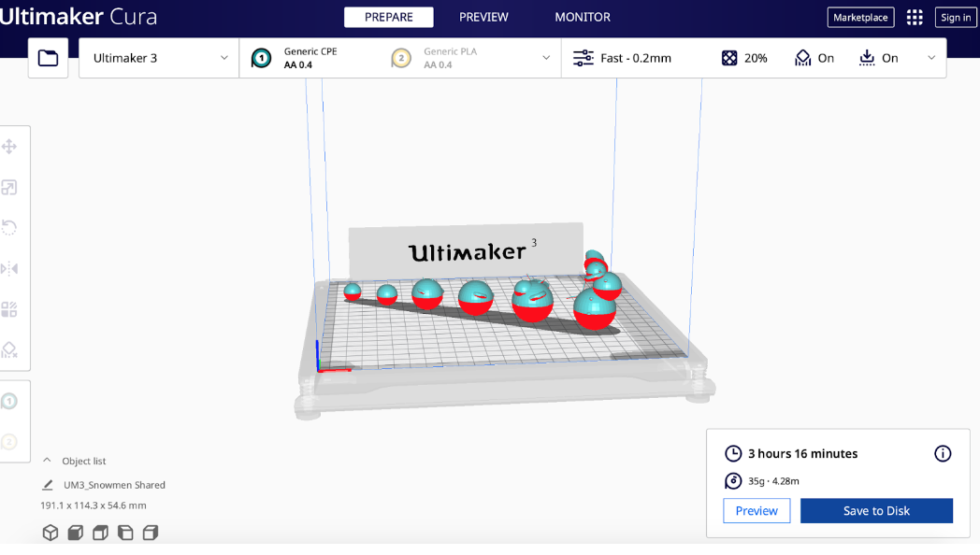Image resolution: width=980 pixels, height=555 pixels.
Task: Click the clock print time icon
Action: pyautogui.click(x=733, y=454)
